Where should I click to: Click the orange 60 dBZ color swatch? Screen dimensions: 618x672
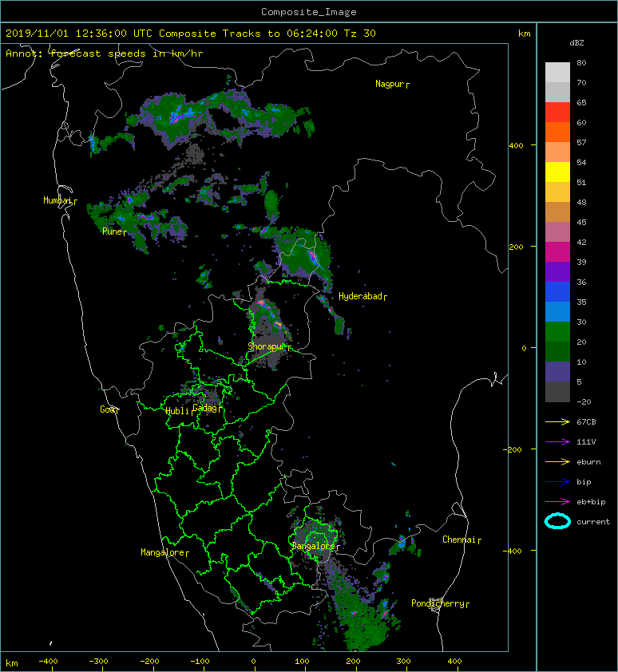point(557,132)
